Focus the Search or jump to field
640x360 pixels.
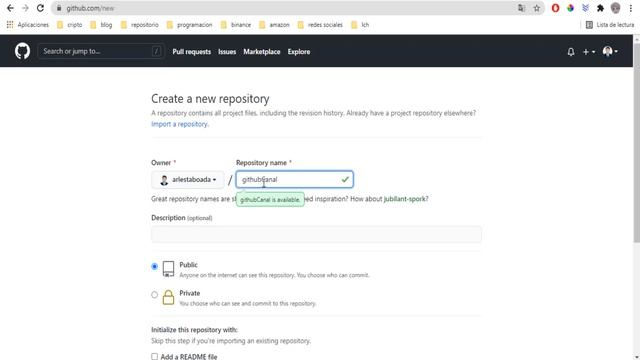click(101, 51)
